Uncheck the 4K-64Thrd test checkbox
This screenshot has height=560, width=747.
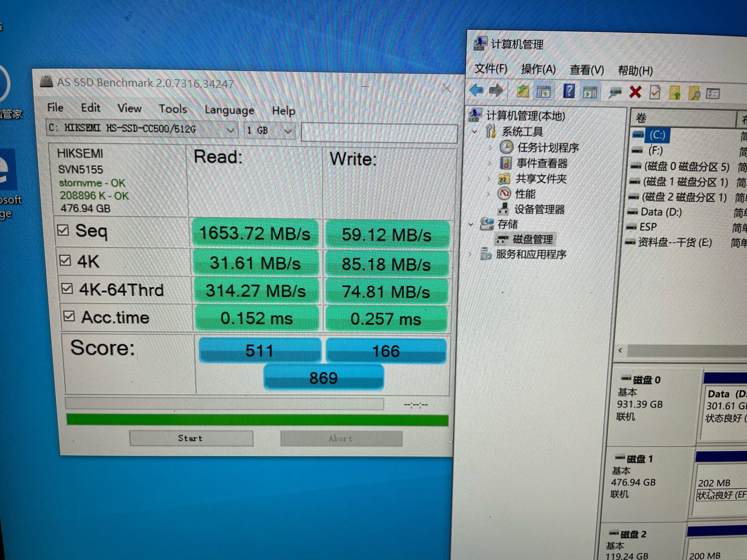click(67, 288)
